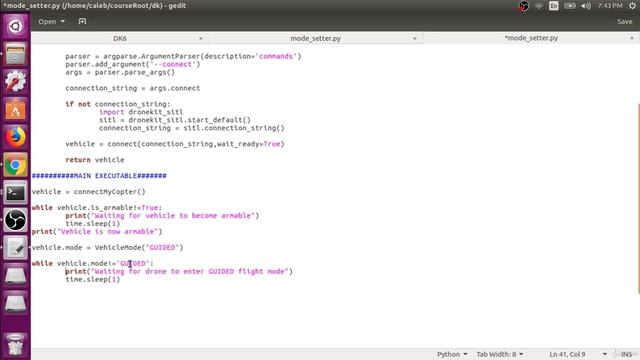Click the argparse.ArgumentParser description line
640x360 pixels.
[183, 56]
